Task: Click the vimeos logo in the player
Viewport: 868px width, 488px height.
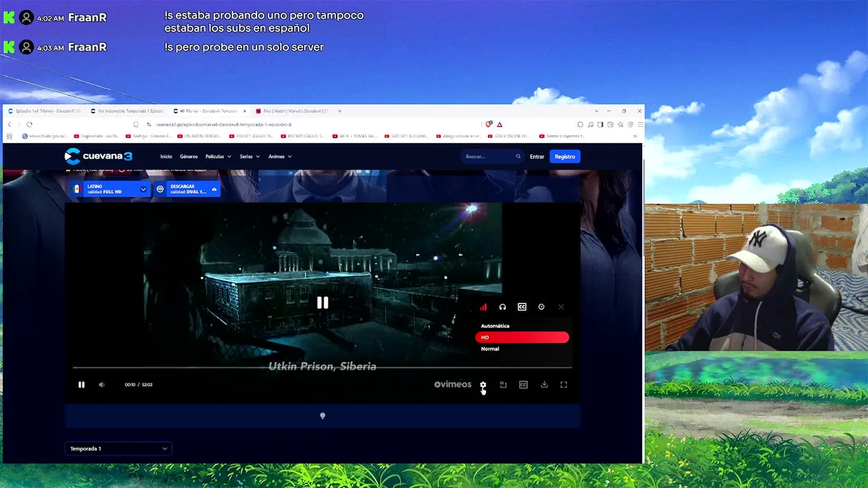Action: pos(453,384)
